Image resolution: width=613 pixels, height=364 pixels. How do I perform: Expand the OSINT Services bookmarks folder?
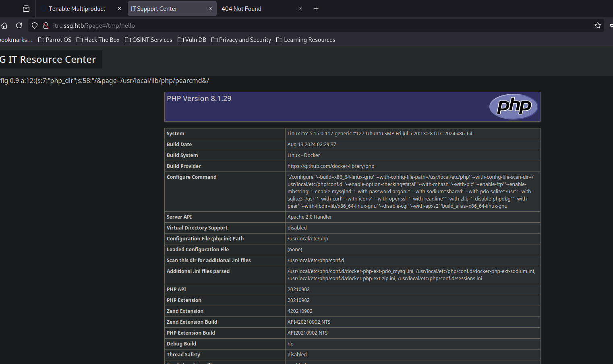pyautogui.click(x=149, y=39)
